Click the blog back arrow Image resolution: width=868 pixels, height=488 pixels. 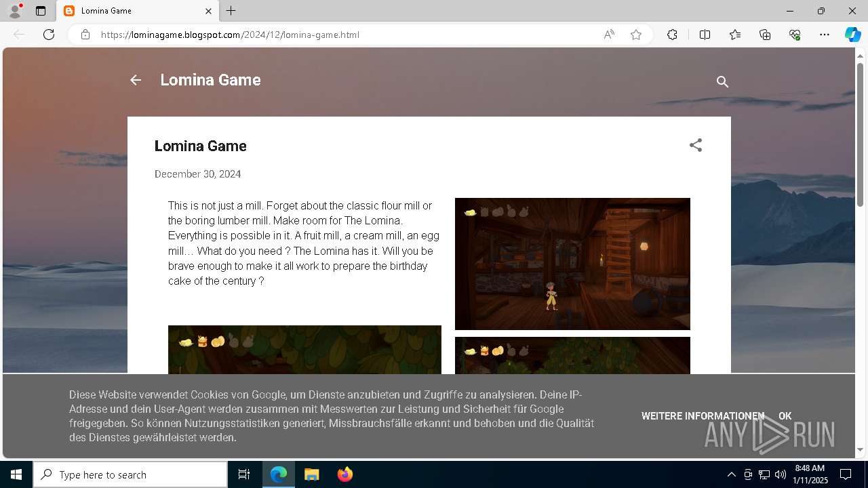point(136,80)
